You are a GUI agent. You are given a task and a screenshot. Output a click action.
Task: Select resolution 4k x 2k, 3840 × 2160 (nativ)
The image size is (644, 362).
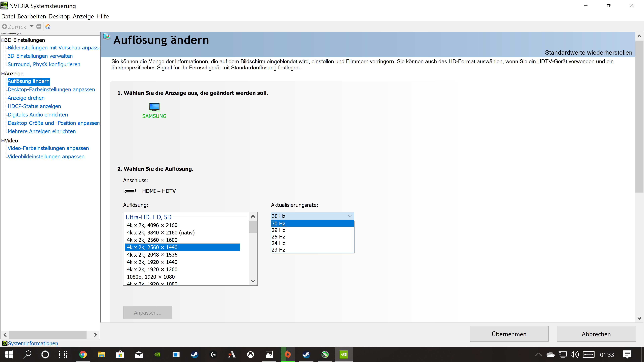160,233
